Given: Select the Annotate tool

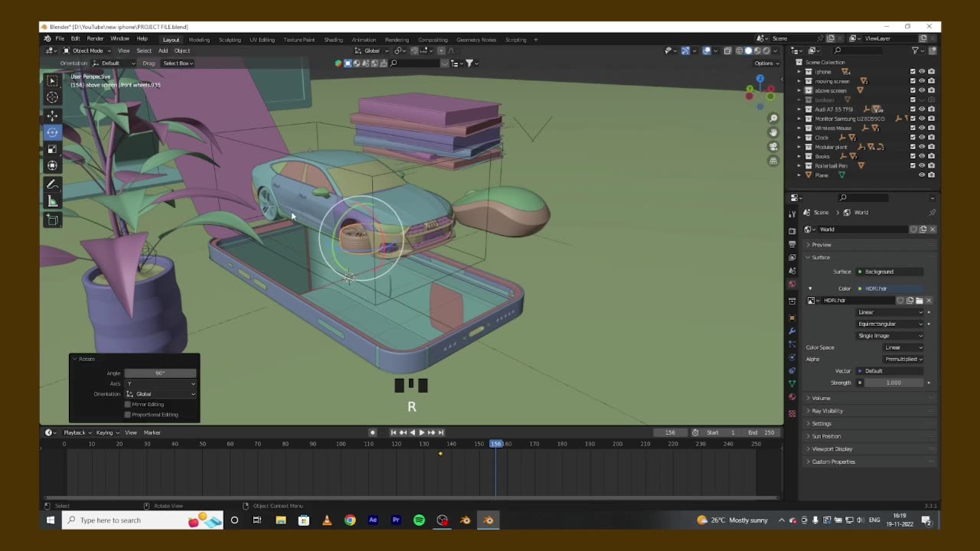Looking at the screenshot, I should click(52, 185).
